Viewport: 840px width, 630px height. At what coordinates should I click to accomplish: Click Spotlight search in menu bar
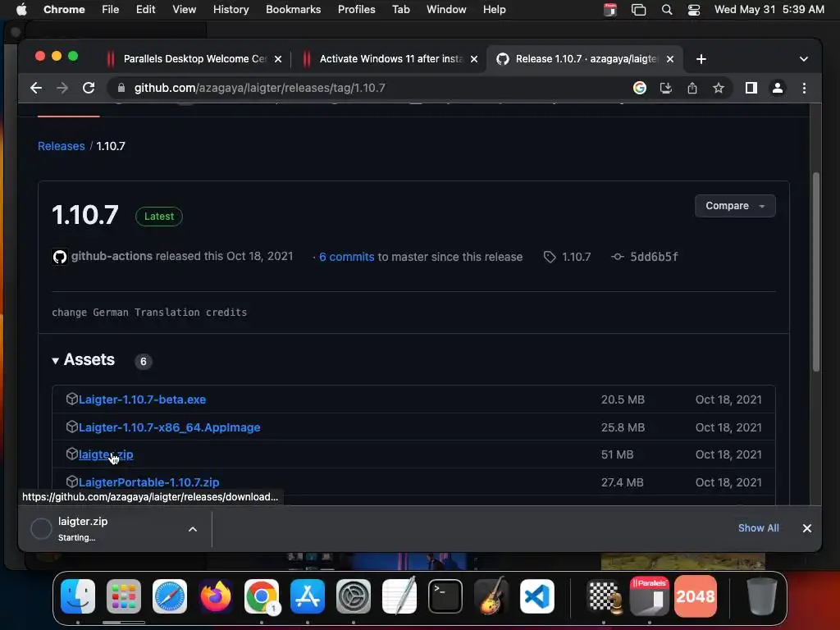(666, 10)
